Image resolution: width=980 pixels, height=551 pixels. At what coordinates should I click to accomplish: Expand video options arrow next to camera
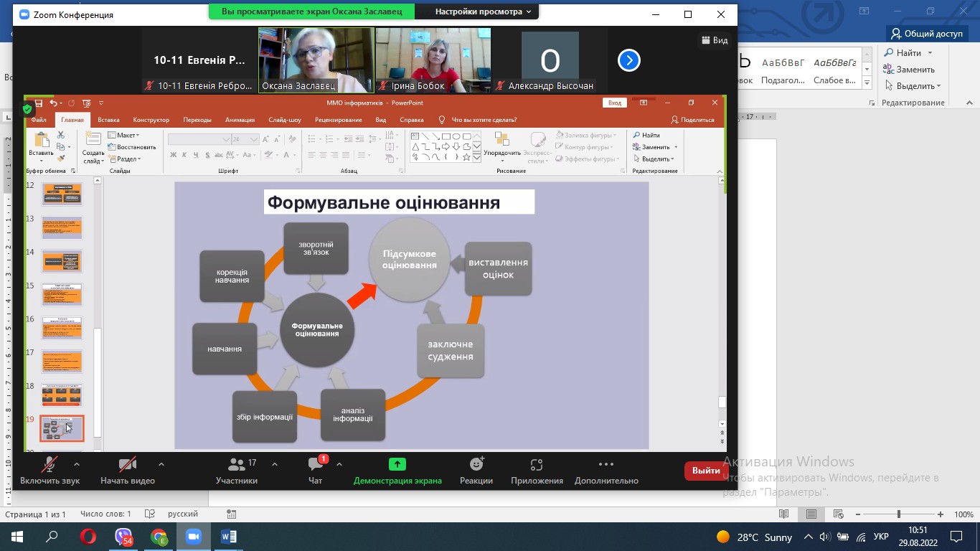pos(161,464)
